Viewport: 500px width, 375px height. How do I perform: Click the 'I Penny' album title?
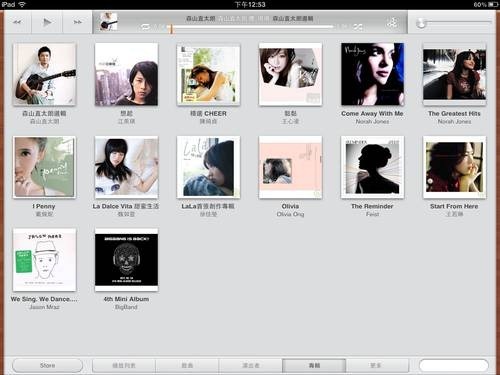click(x=44, y=206)
